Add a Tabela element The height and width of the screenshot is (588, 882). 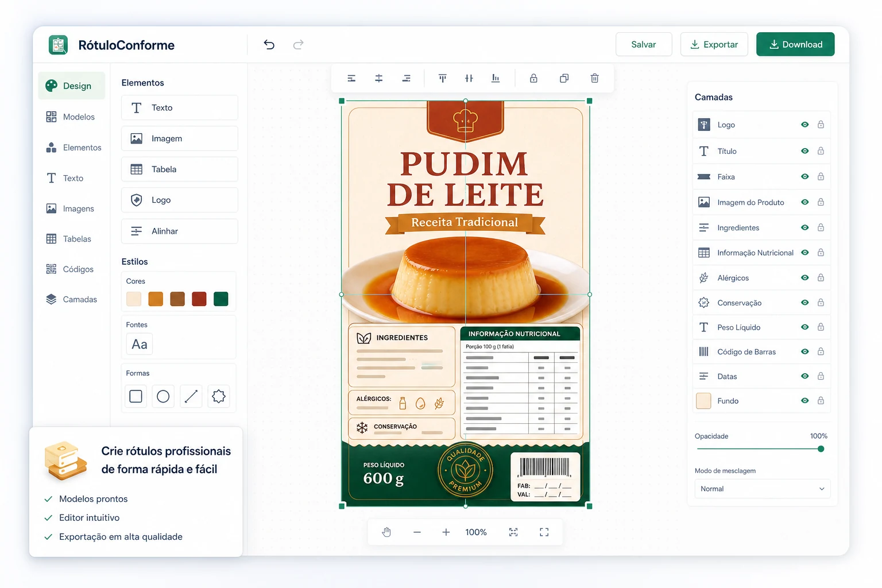180,169
